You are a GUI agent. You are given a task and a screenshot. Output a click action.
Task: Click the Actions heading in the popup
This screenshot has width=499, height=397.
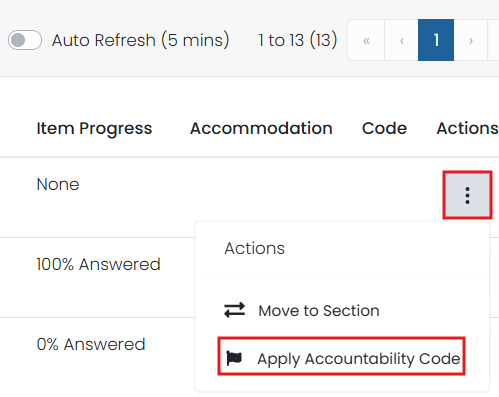(x=255, y=248)
